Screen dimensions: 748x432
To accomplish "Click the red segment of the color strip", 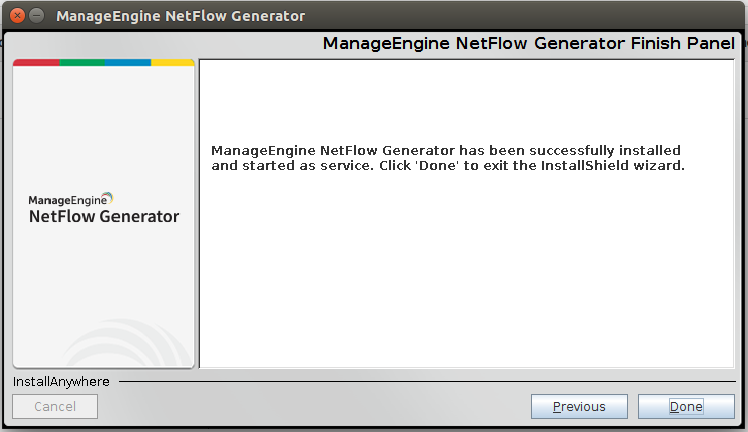I will click(36, 62).
